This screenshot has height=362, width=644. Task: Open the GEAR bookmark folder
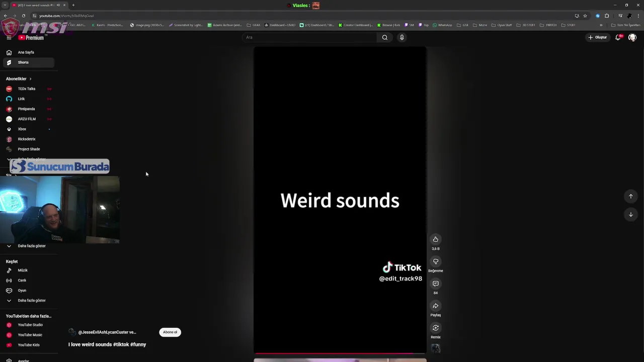[x=254, y=25]
